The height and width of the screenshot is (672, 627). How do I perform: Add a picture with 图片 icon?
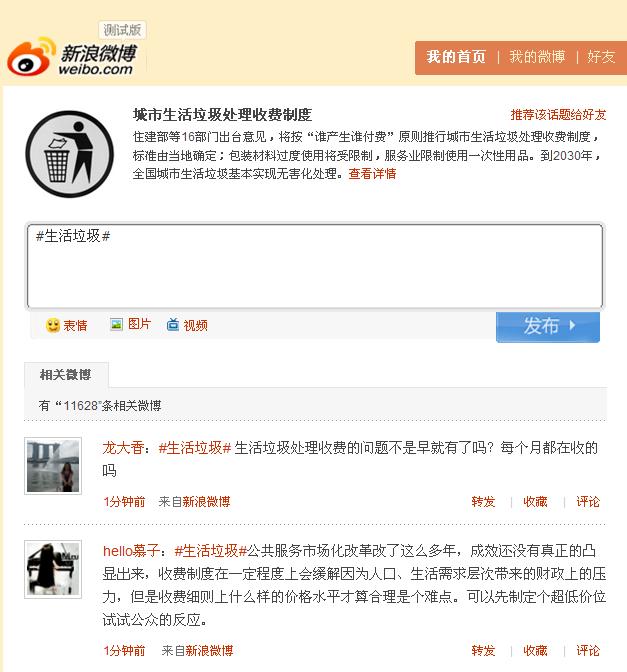coord(116,324)
